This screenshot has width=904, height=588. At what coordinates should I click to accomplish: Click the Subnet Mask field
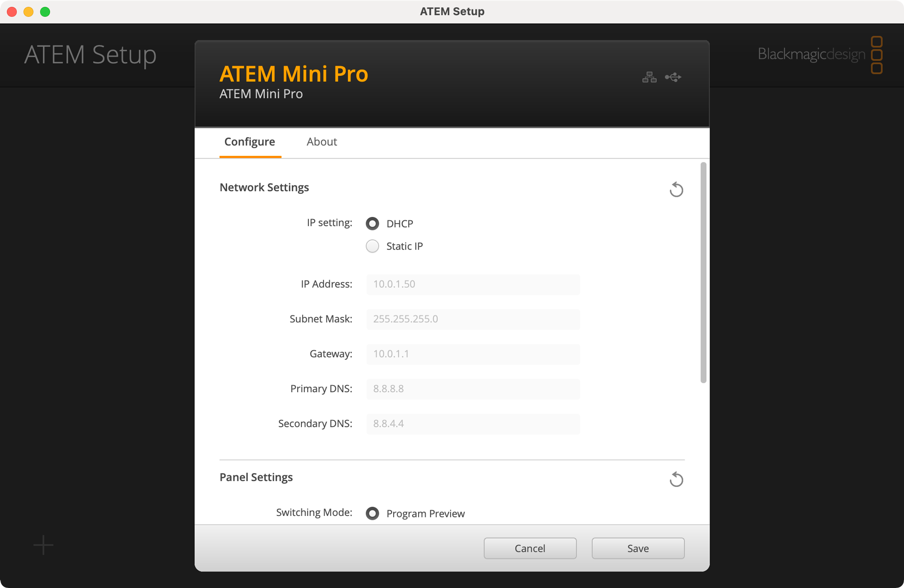pos(473,319)
